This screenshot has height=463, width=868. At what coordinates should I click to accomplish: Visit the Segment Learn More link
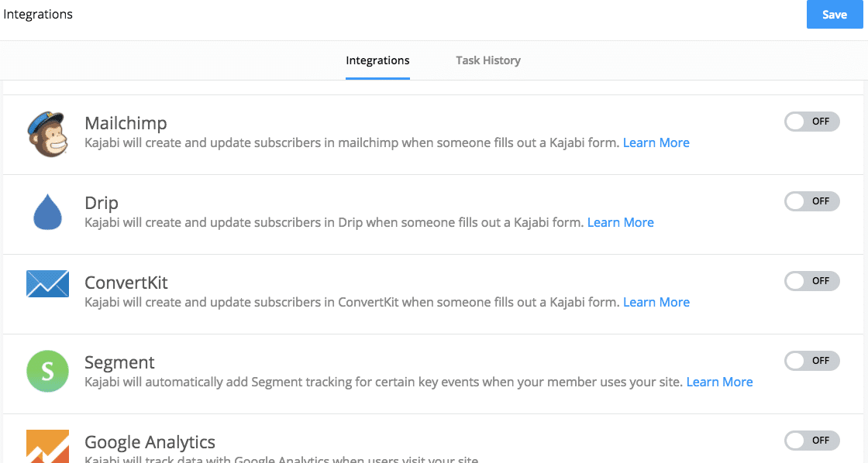[x=719, y=382]
